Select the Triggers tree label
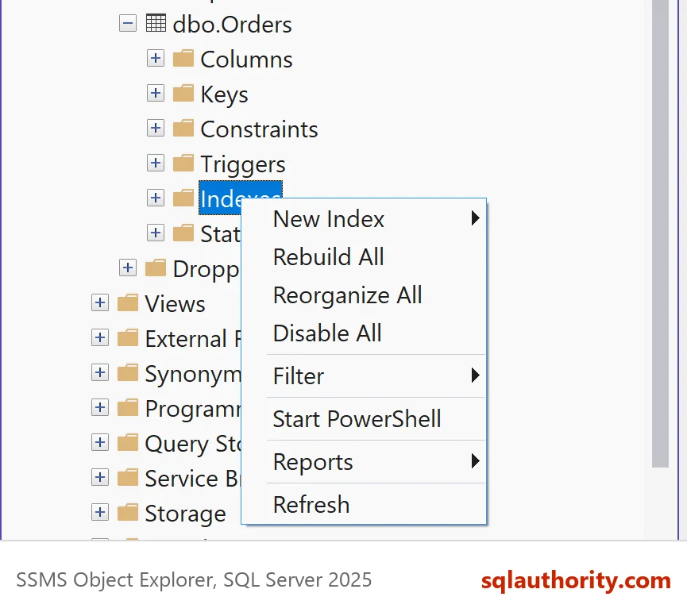Image resolution: width=687 pixels, height=616 pixels. point(243,164)
